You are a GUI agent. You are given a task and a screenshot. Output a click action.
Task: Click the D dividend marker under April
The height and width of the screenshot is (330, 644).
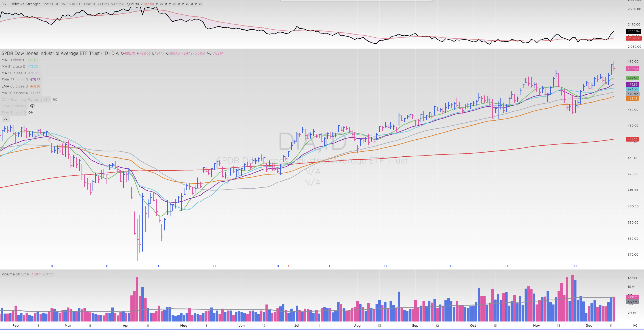click(159, 266)
